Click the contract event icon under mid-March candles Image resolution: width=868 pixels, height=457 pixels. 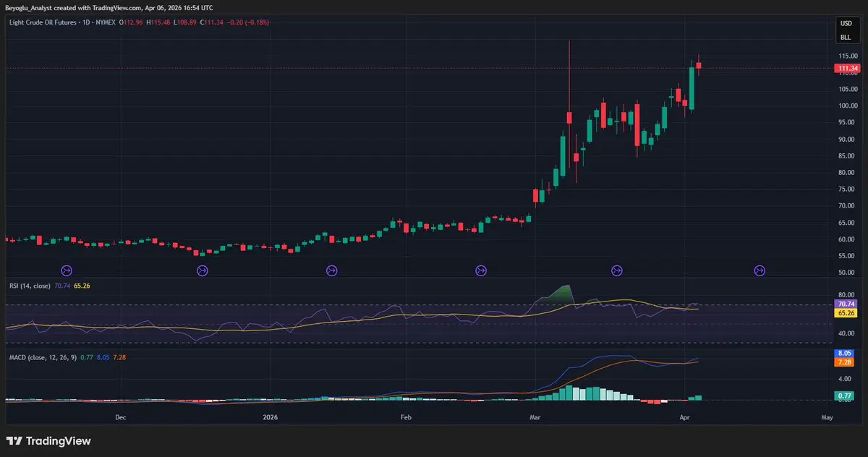coord(617,270)
